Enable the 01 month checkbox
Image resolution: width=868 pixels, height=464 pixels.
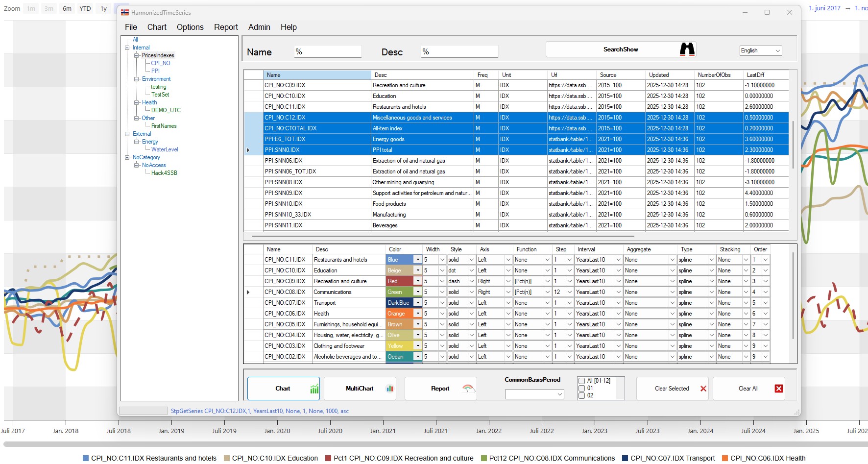582,388
